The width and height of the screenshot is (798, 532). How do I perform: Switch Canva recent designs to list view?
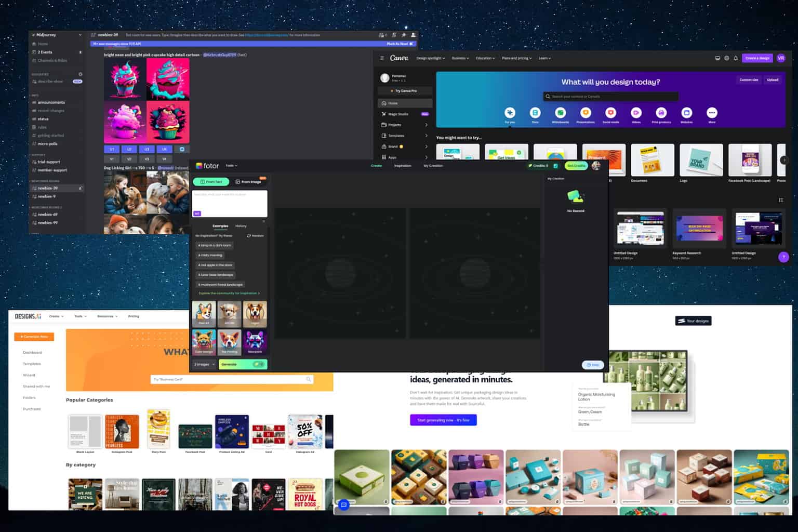[781, 200]
